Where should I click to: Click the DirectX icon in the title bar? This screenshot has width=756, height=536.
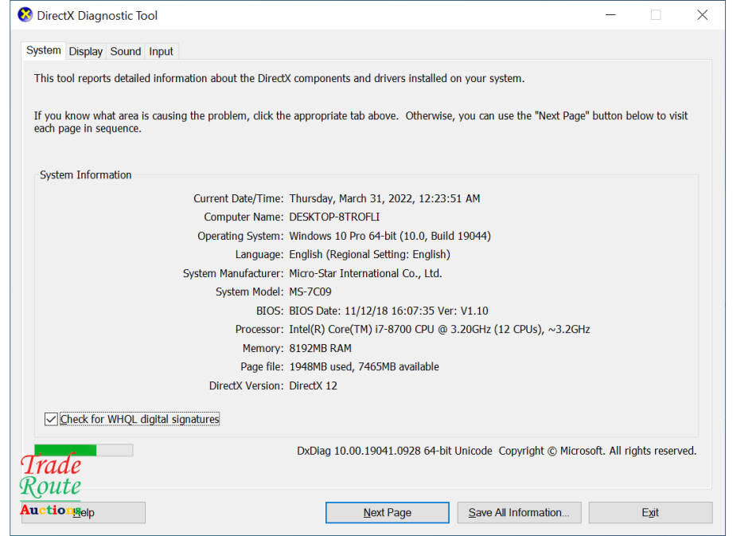(25, 15)
